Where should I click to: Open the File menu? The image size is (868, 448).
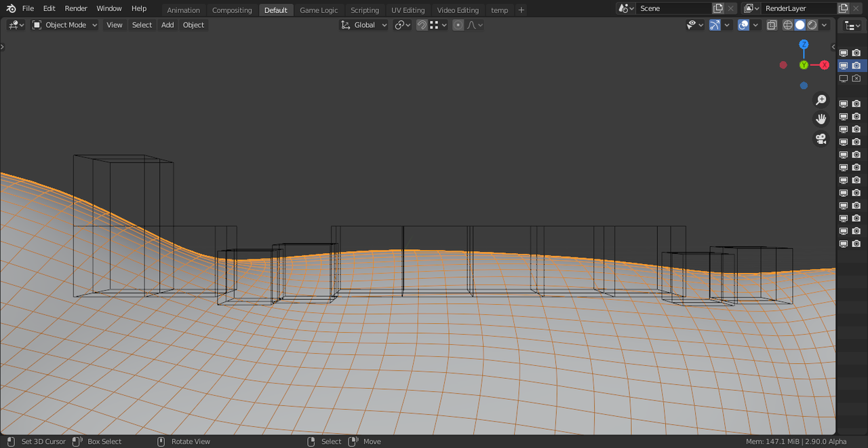[x=28, y=8]
